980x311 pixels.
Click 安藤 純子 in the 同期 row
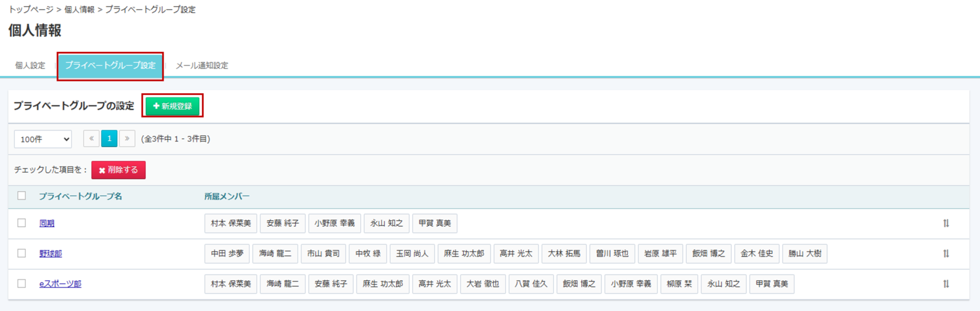point(283,223)
